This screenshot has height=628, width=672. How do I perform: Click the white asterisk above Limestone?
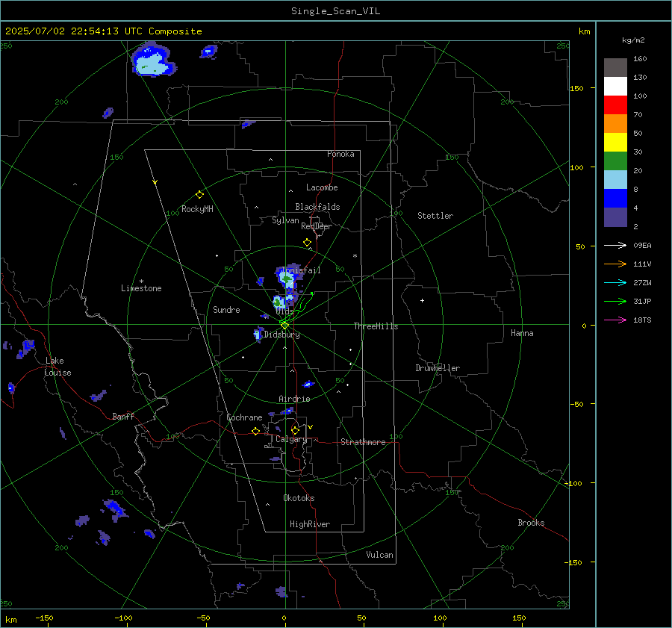[x=141, y=282]
